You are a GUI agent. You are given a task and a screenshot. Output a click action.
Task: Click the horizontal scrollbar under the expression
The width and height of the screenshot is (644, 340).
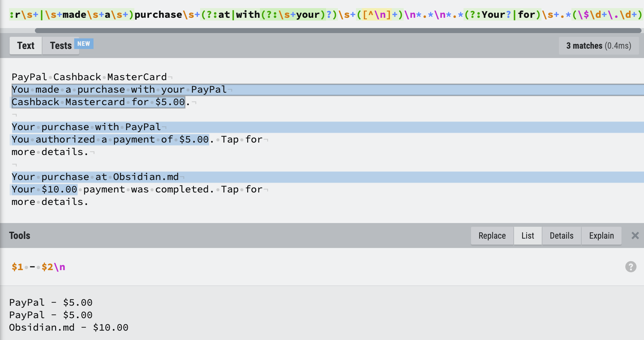point(338,31)
